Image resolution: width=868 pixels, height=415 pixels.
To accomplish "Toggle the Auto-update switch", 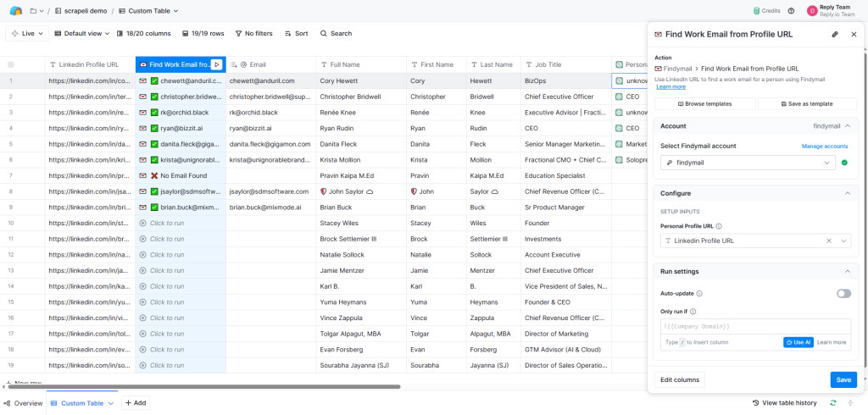I will click(843, 294).
